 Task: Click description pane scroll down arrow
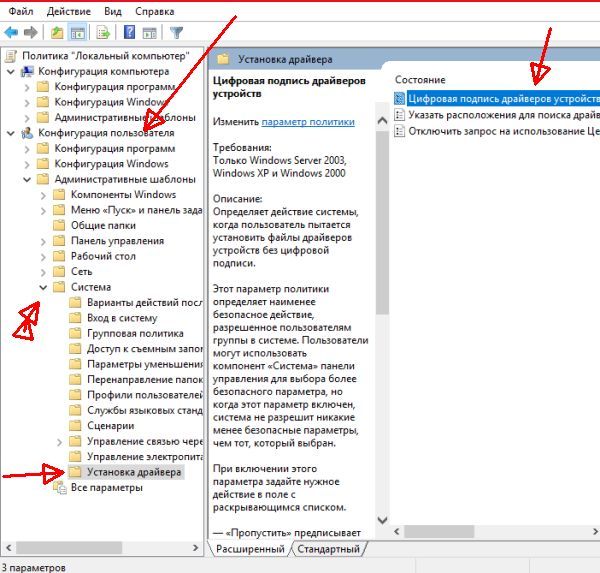click(382, 520)
